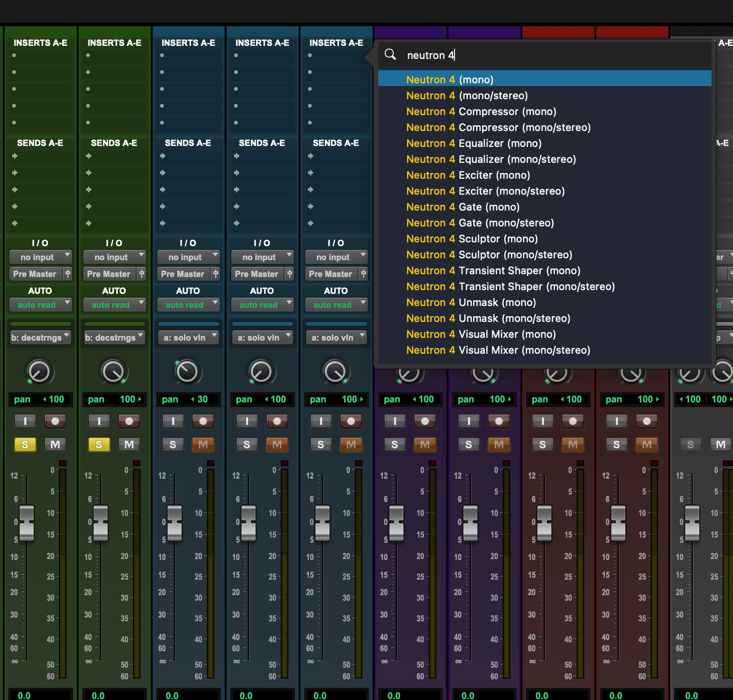Enable input monitoring on the second purple track
733x700 pixels.
pyautogui.click(x=469, y=421)
